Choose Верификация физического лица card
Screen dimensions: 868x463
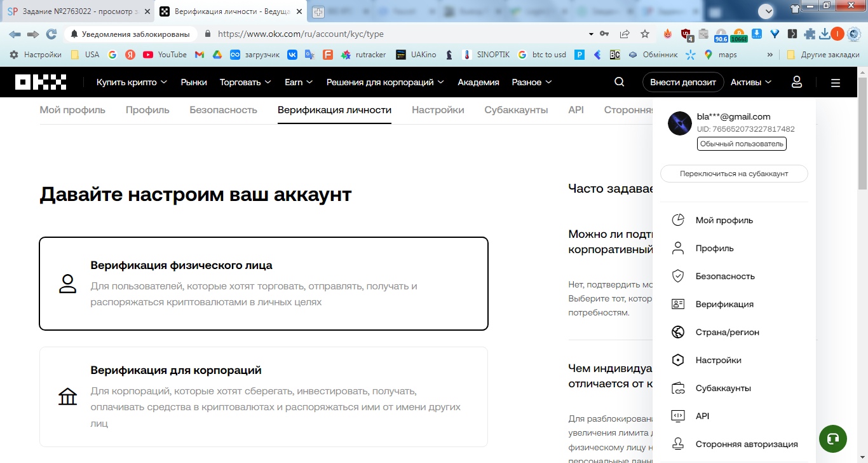click(x=264, y=284)
